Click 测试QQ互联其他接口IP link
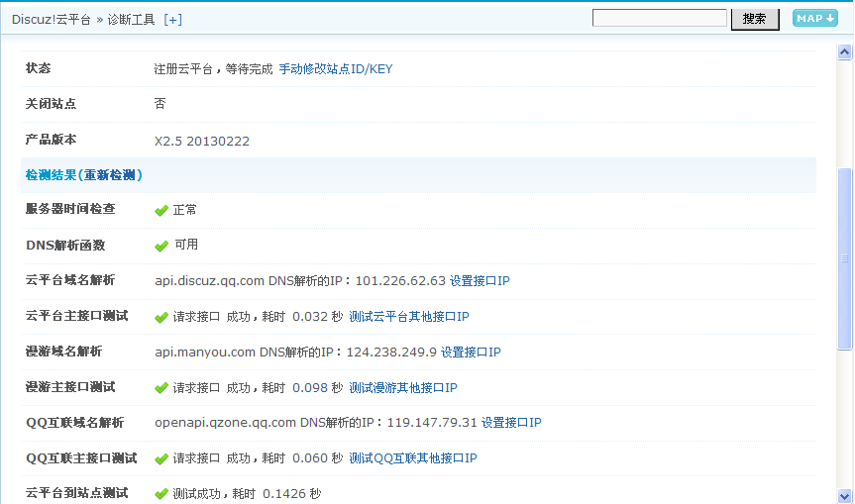This screenshot has width=855, height=504. coord(413,458)
